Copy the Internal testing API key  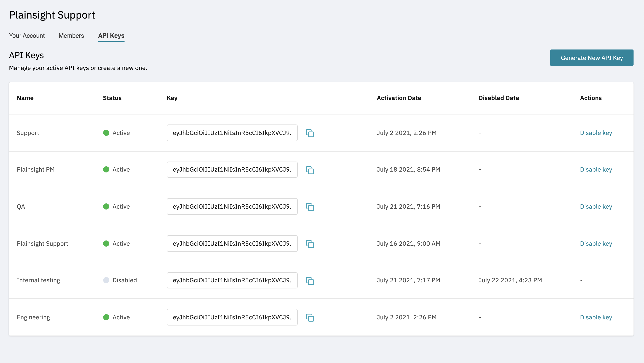coord(310,281)
